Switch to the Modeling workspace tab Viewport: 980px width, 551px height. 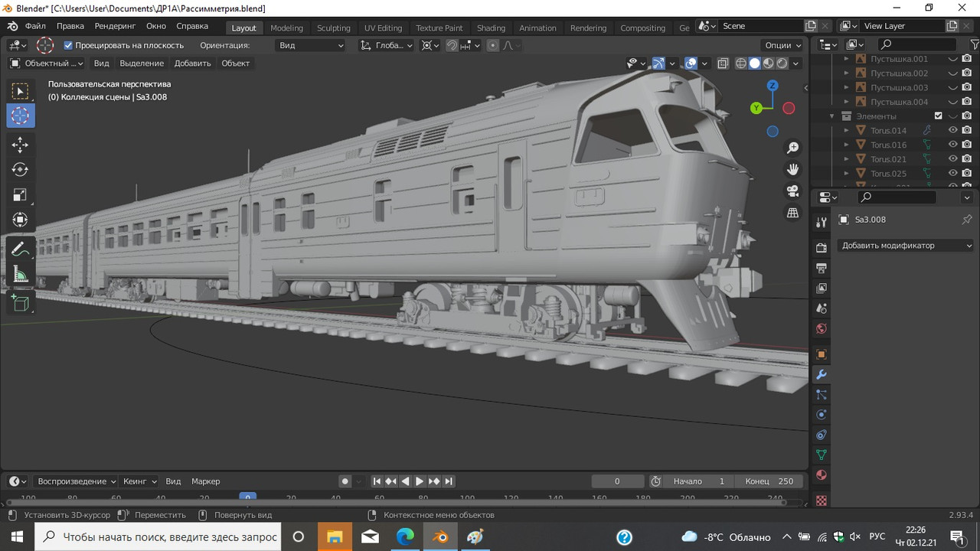point(287,28)
